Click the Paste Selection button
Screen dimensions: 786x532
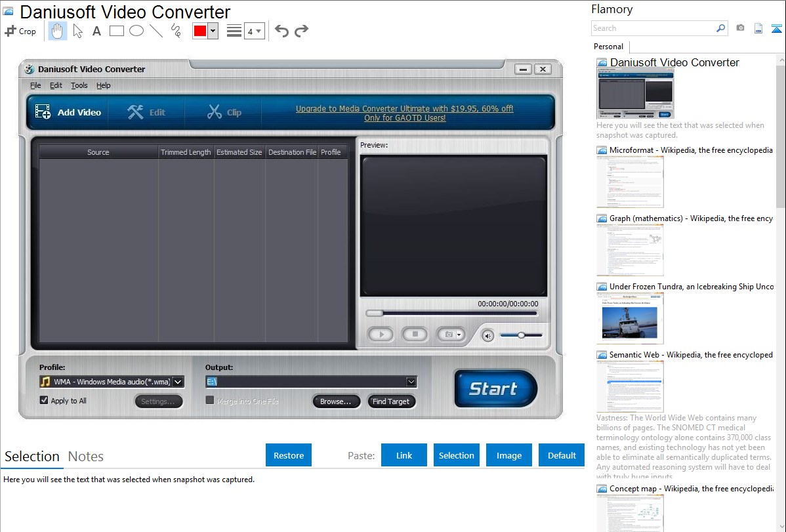456,455
